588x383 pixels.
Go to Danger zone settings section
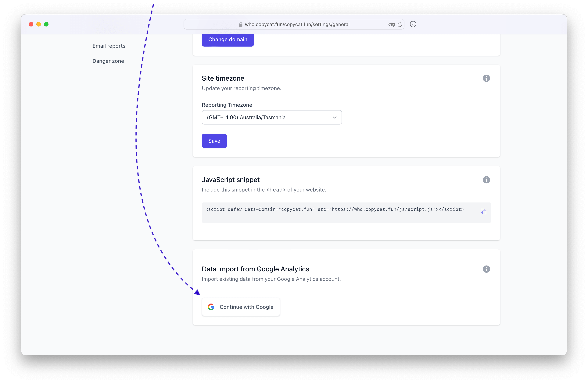108,61
